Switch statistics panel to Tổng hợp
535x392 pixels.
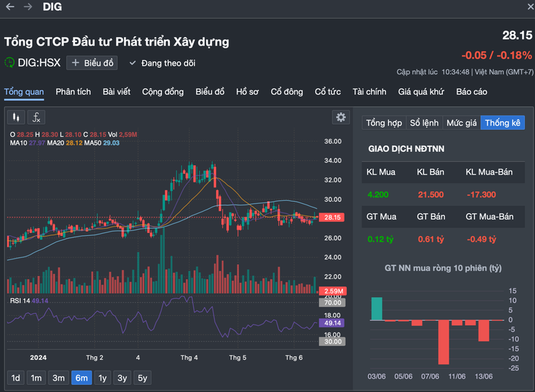pyautogui.click(x=384, y=123)
